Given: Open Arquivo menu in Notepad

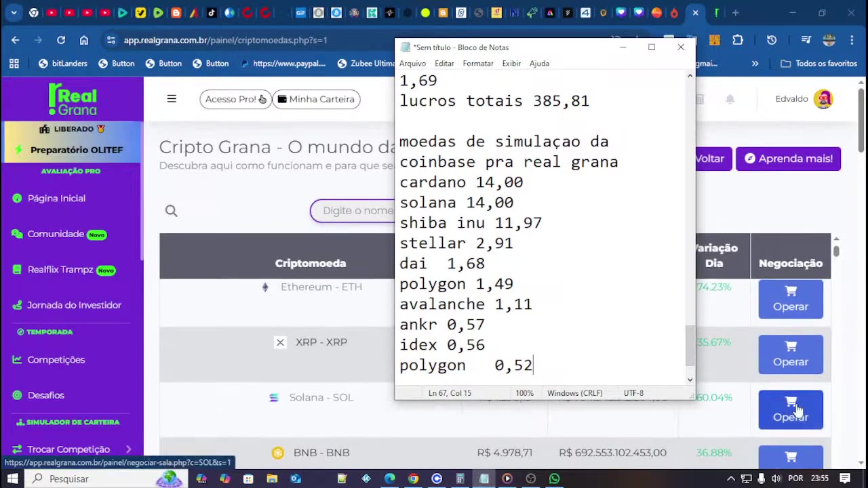Looking at the screenshot, I should pyautogui.click(x=412, y=63).
